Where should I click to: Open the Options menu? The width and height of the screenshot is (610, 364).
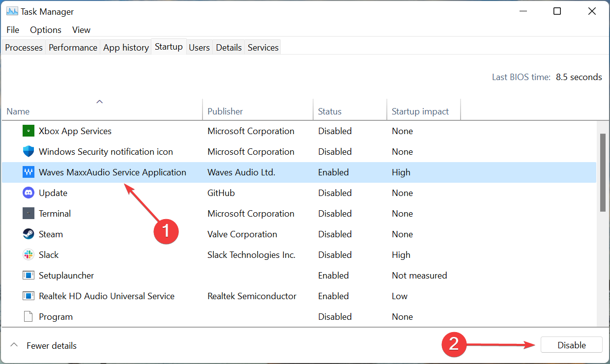45,29
